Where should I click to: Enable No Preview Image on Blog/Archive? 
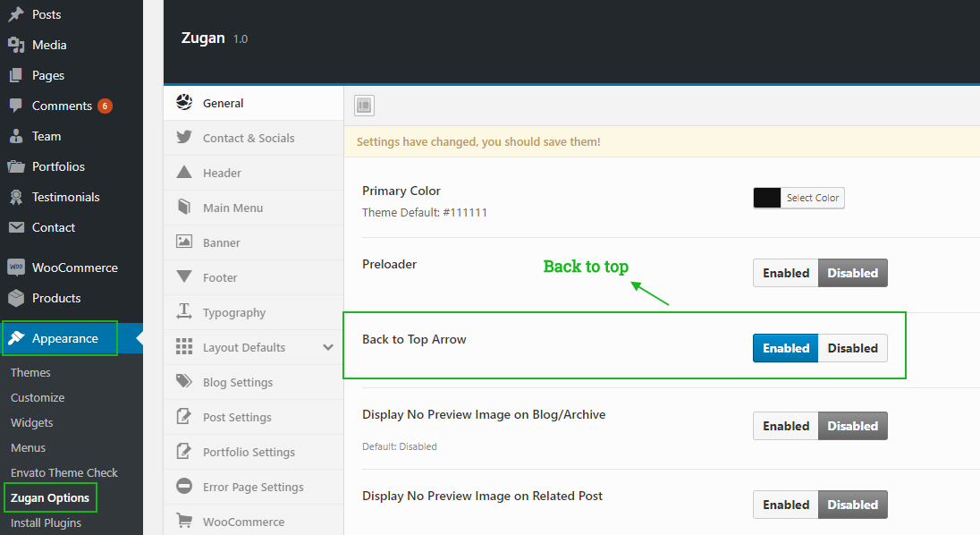pos(786,426)
